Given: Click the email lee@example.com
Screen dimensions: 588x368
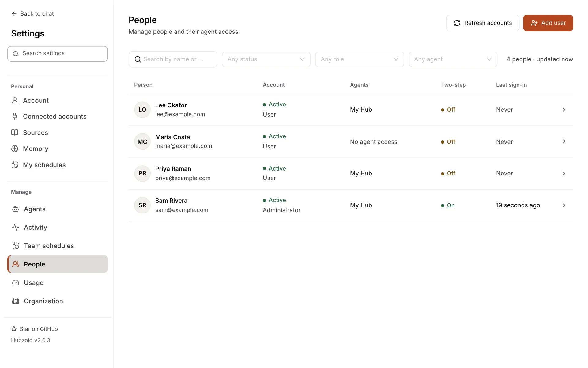Looking at the screenshot, I should [x=180, y=114].
